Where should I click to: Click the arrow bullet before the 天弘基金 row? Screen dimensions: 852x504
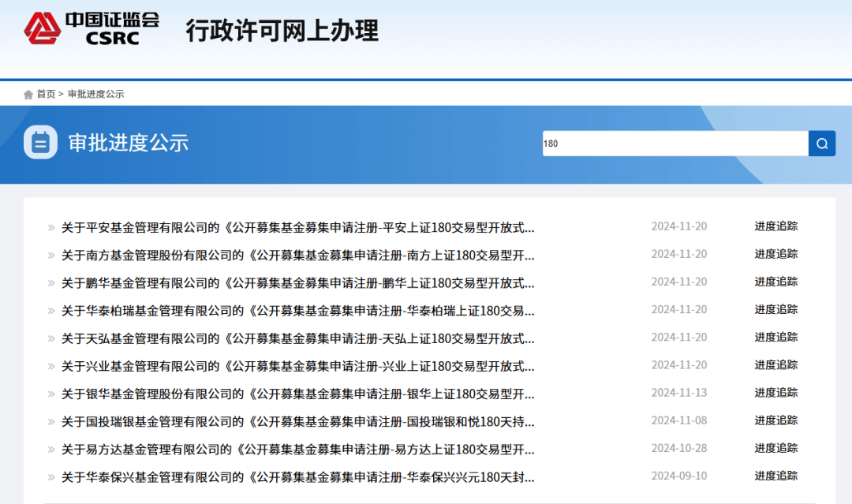(51, 338)
